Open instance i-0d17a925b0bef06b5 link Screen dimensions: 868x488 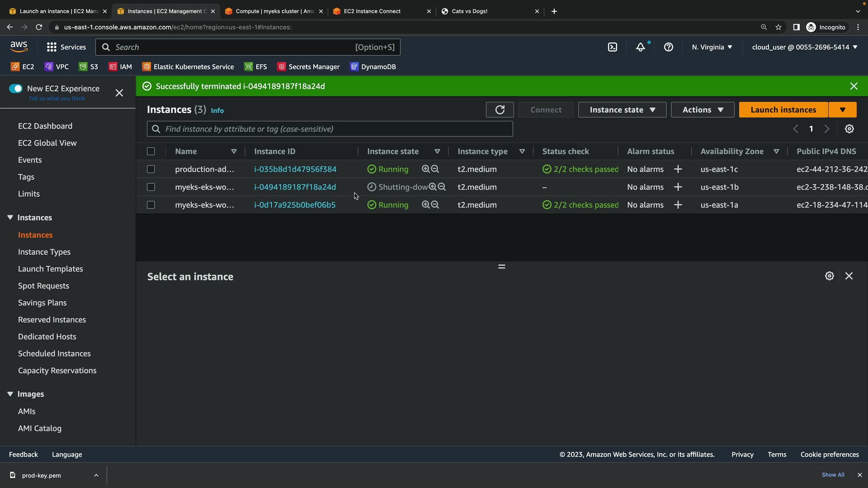tap(295, 205)
